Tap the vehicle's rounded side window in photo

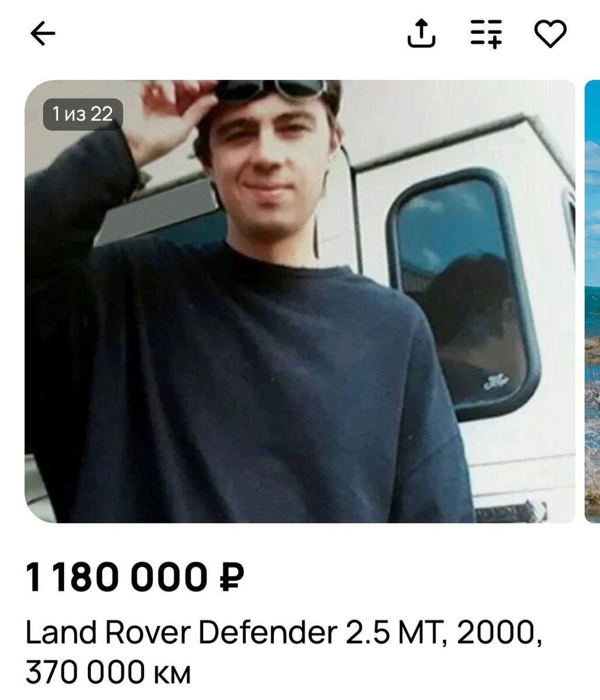(463, 293)
